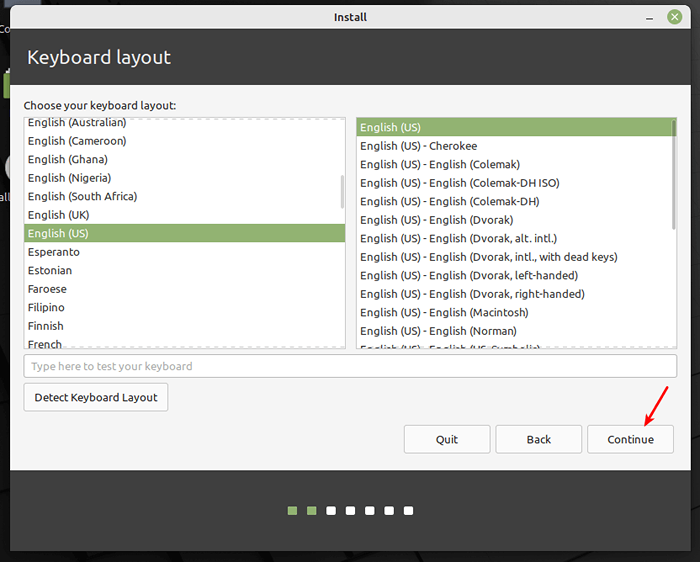Choose English (US) - Cherokee variant

(514, 146)
